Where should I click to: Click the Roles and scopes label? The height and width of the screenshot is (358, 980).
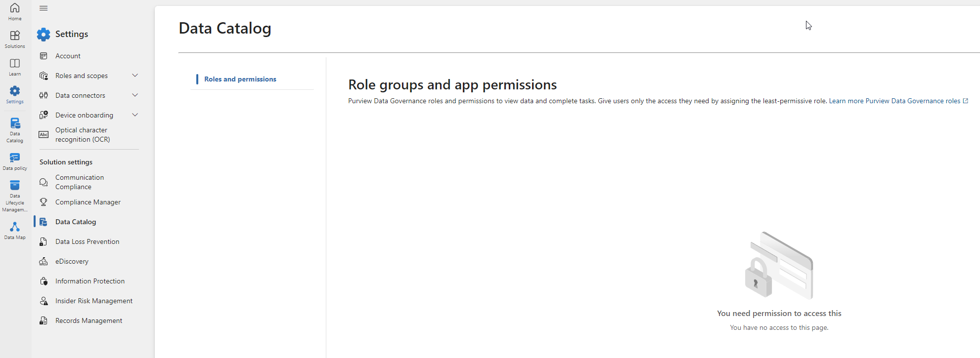(82, 76)
